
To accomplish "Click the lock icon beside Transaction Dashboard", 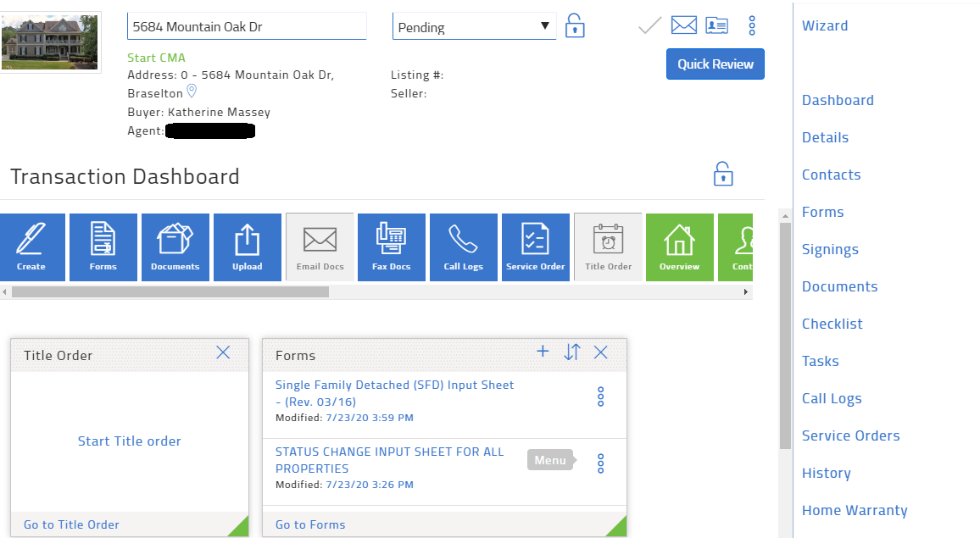I will click(723, 174).
